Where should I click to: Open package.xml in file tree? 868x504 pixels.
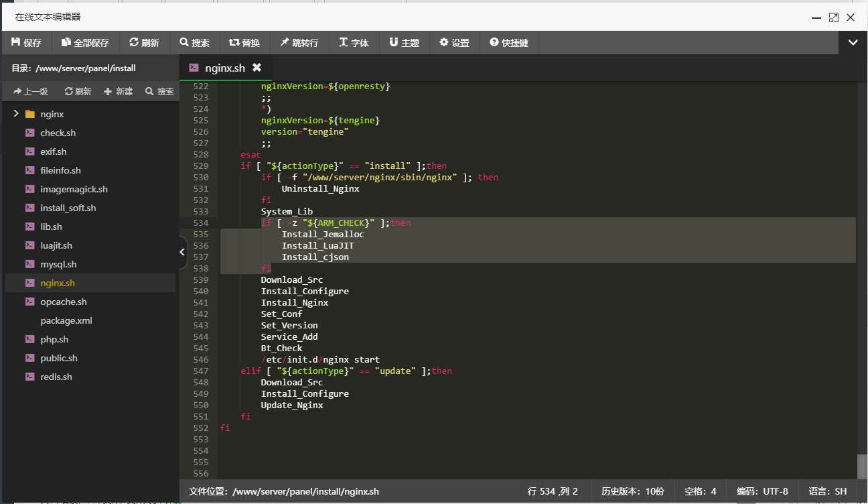(x=66, y=320)
